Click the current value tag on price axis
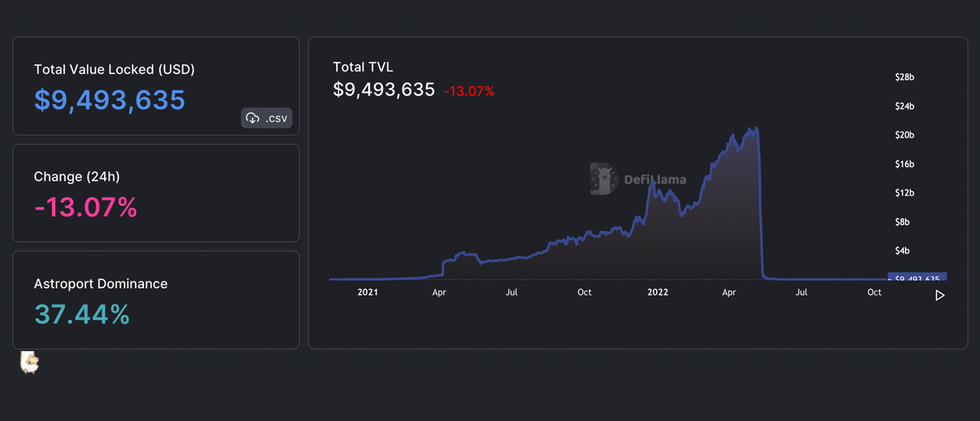The width and height of the screenshot is (980, 421). pos(916,279)
